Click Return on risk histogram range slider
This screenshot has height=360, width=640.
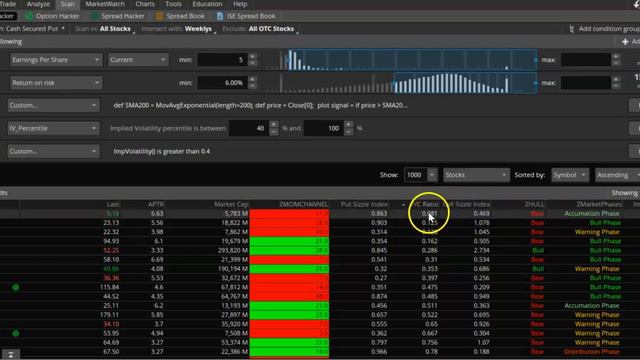point(465,83)
